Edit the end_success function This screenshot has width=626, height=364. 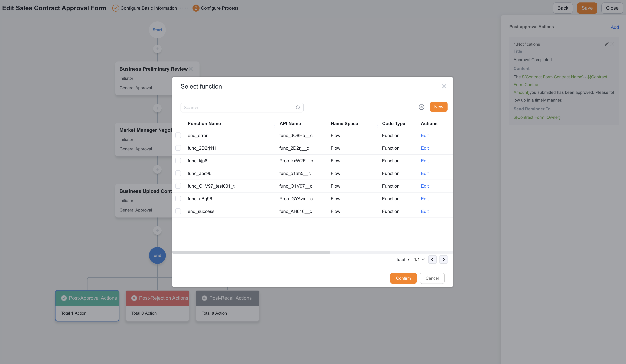[x=425, y=212]
